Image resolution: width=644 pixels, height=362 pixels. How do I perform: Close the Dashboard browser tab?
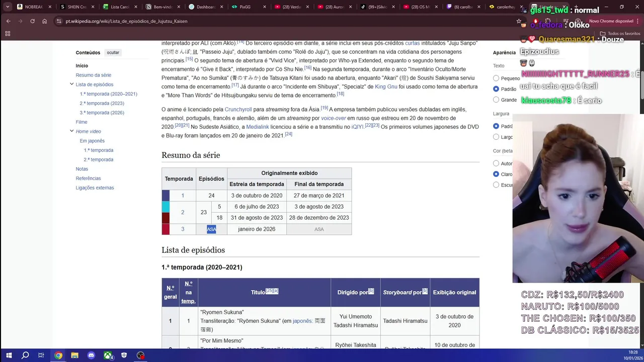click(x=222, y=7)
